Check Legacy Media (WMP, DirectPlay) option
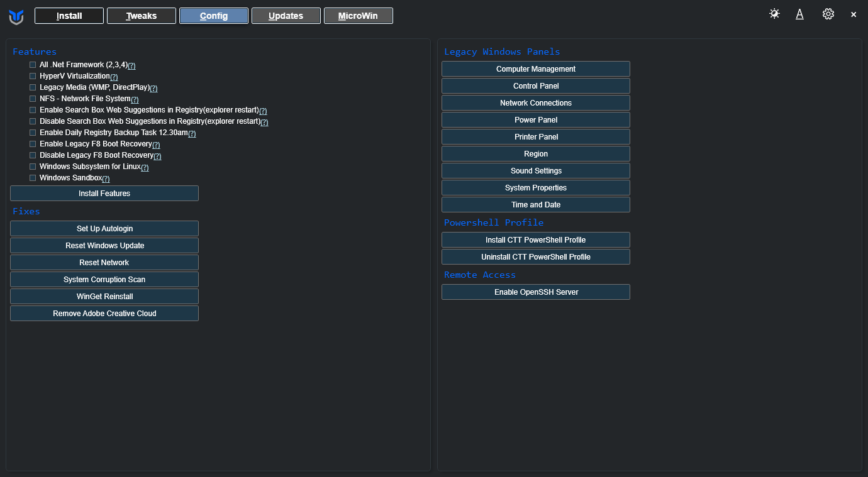Viewport: 868px width, 477px height. pyautogui.click(x=33, y=87)
